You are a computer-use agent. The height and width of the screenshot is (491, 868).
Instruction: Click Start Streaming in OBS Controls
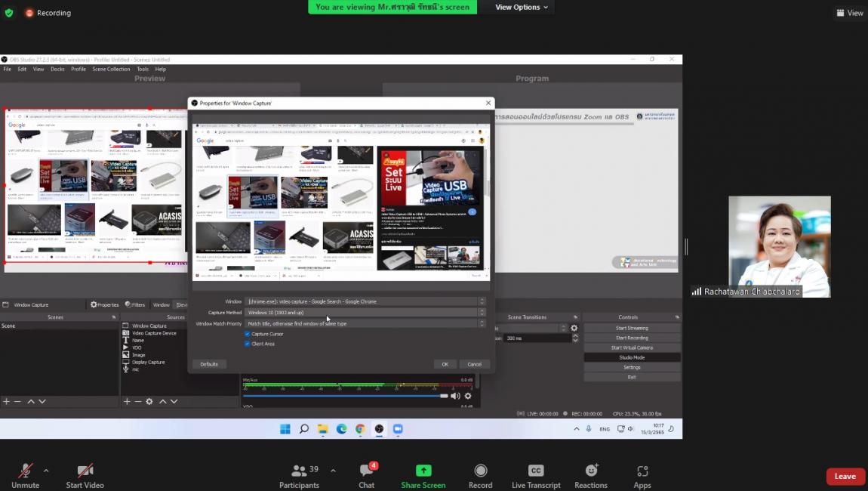632,328
